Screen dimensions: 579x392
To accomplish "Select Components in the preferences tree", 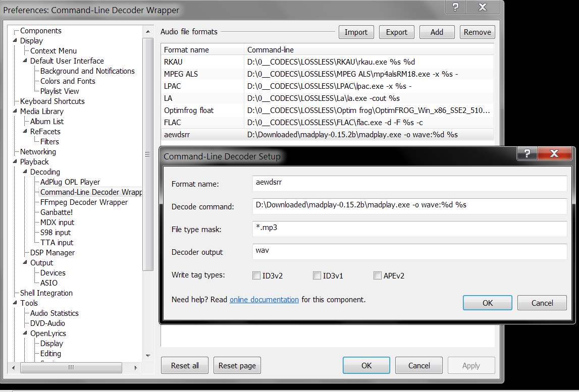I will pyautogui.click(x=40, y=31).
